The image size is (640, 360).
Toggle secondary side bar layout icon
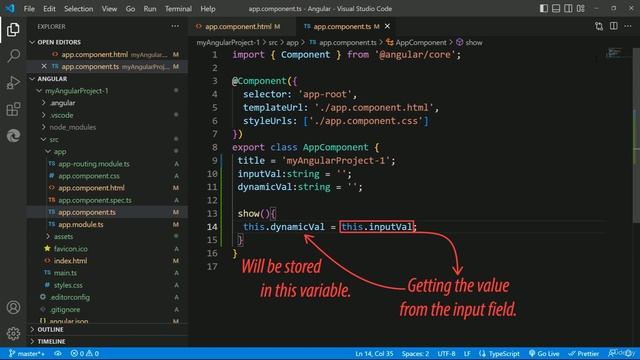(568, 9)
